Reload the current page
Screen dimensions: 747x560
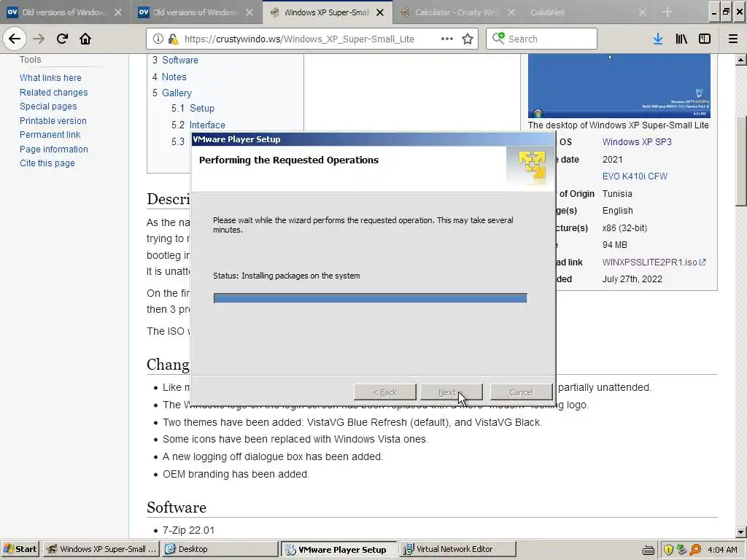pos(62,39)
